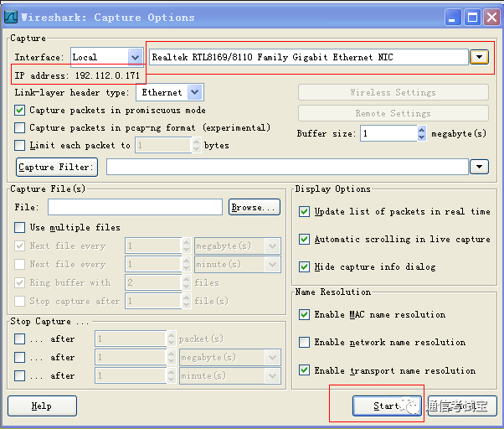Decrease Buffer size with down arrow
This screenshot has width=504, height=429.
[422, 137]
